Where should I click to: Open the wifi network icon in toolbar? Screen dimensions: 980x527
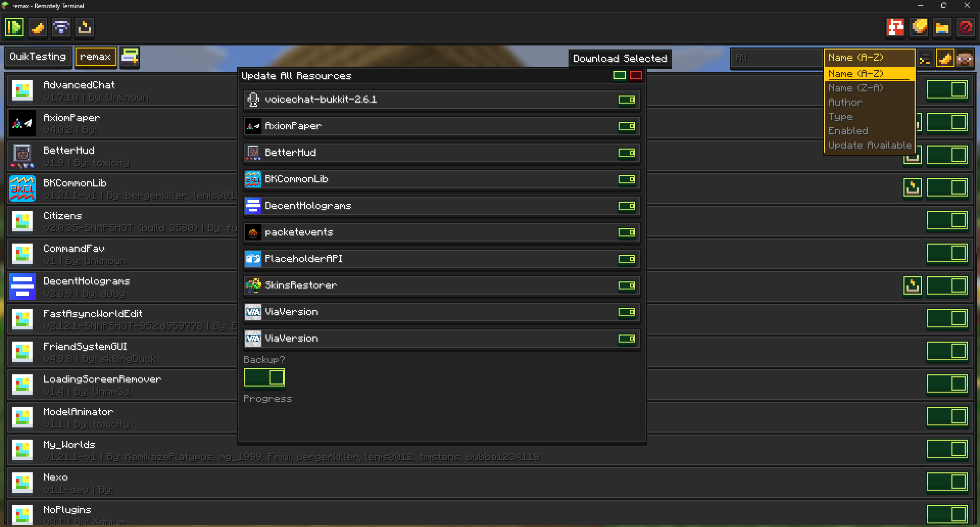tap(61, 27)
